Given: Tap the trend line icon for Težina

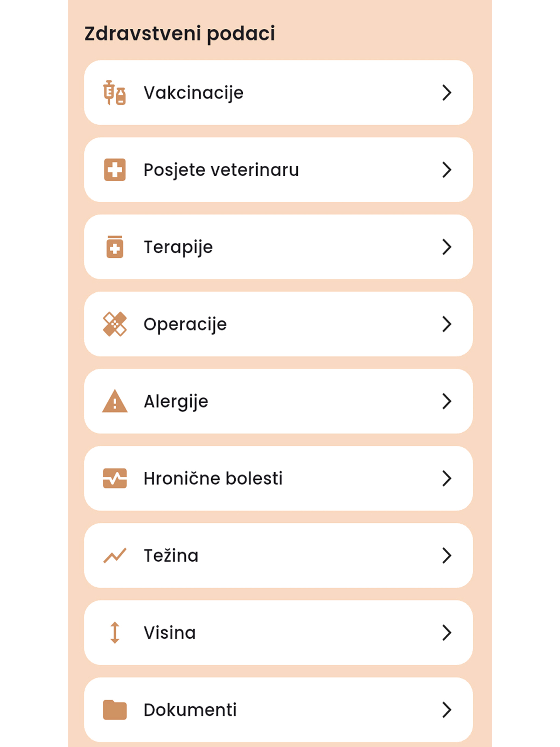Looking at the screenshot, I should (115, 555).
